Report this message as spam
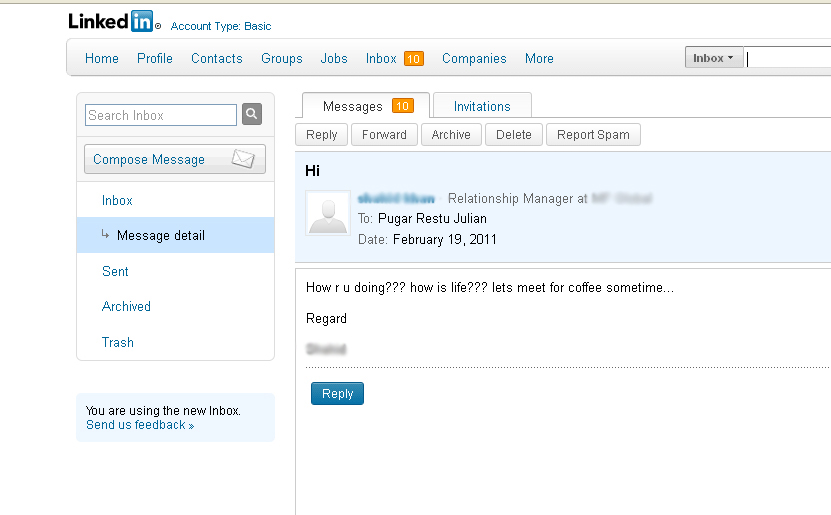The height and width of the screenshot is (515, 831). coord(593,135)
